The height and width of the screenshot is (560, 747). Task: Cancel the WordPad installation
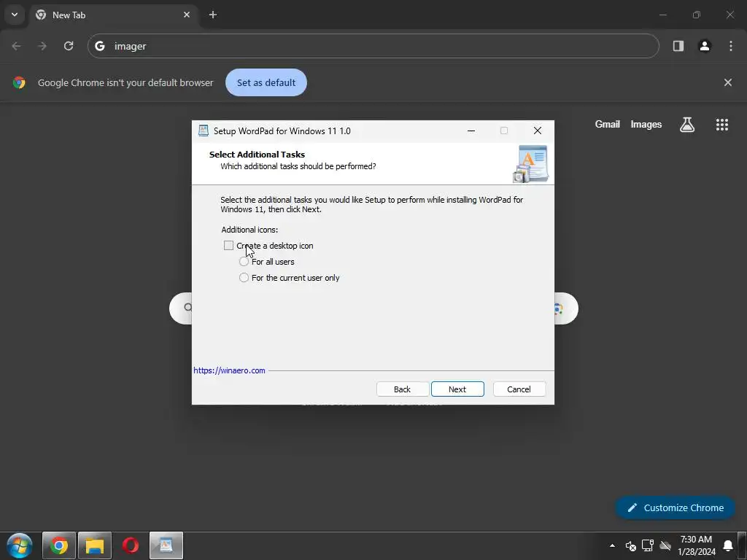pos(519,389)
